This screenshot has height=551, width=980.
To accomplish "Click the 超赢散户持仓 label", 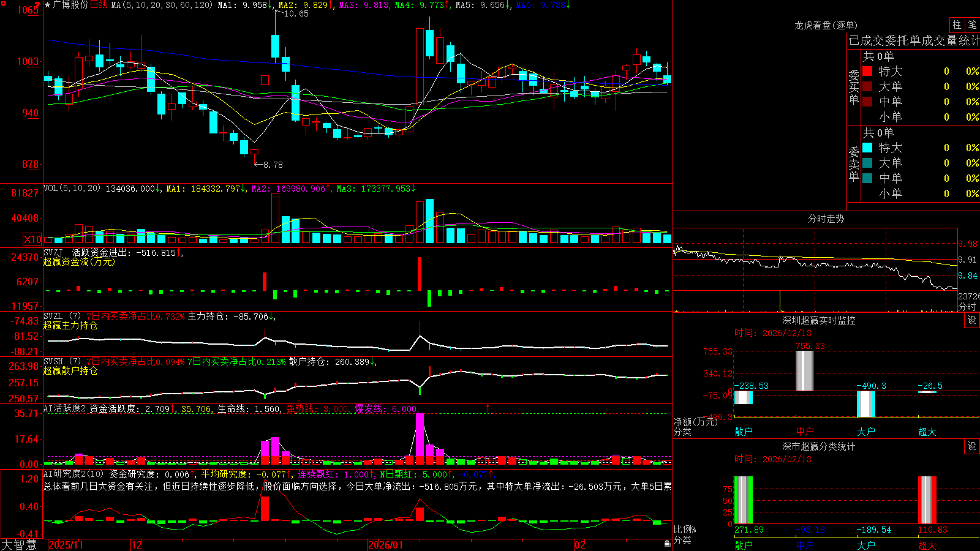I will 70,370.
